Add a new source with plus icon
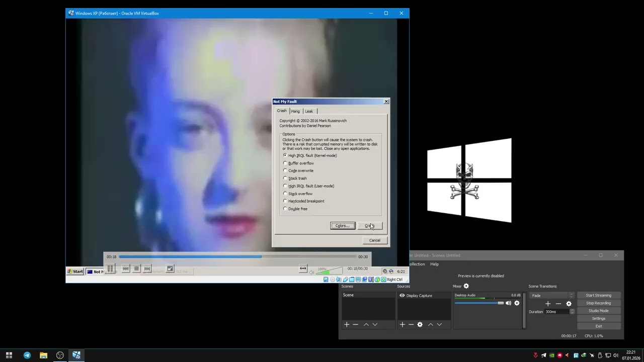This screenshot has height=362, width=644. pos(402,325)
